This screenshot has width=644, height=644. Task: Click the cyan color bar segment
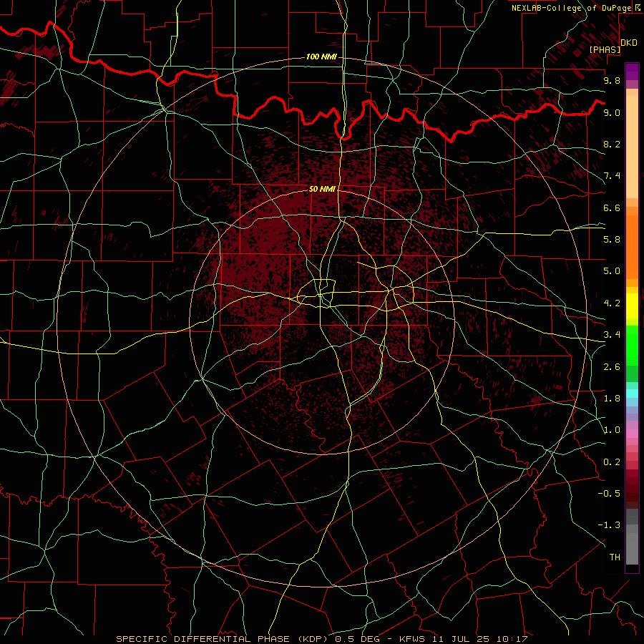click(x=632, y=394)
